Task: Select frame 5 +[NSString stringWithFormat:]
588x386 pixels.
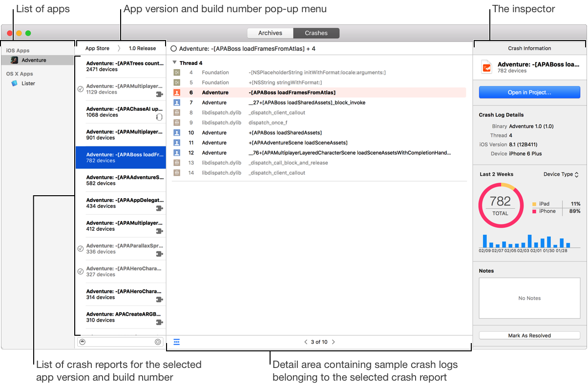Action: 319,82
